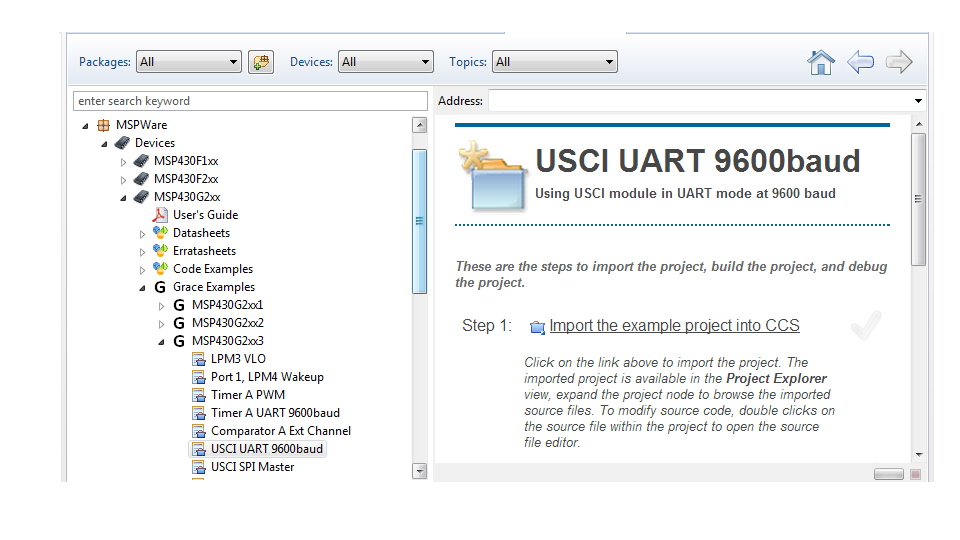Navigate forward with the right arrow
960x540 pixels.
pyautogui.click(x=899, y=62)
